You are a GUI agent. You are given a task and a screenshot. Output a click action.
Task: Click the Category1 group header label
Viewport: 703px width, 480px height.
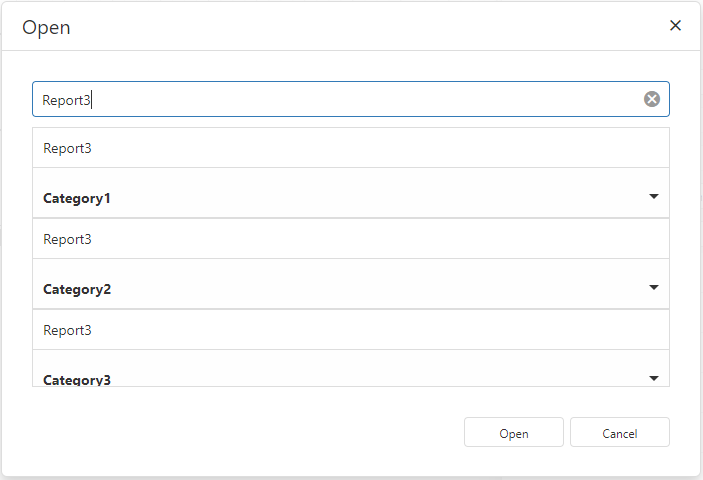tap(77, 198)
